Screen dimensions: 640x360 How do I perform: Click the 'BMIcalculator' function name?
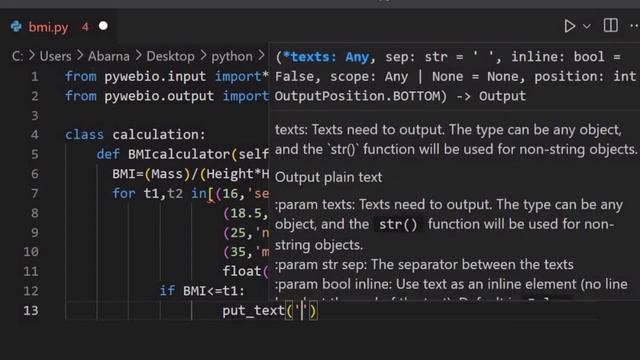coord(179,154)
